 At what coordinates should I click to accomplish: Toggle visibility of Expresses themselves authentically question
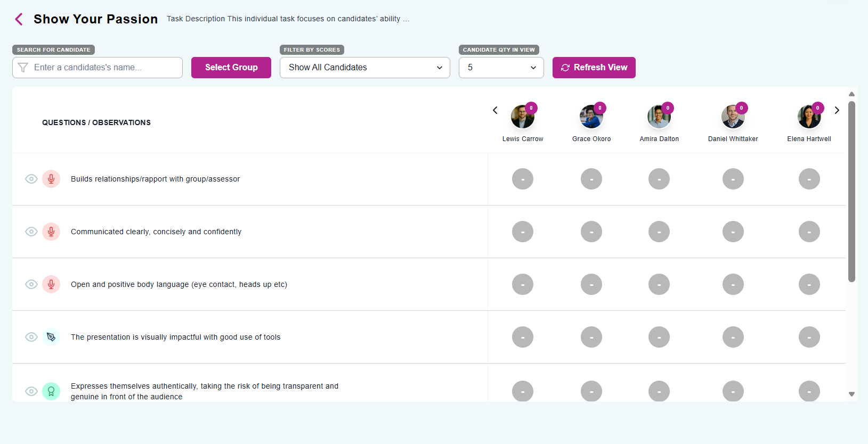[x=31, y=391]
